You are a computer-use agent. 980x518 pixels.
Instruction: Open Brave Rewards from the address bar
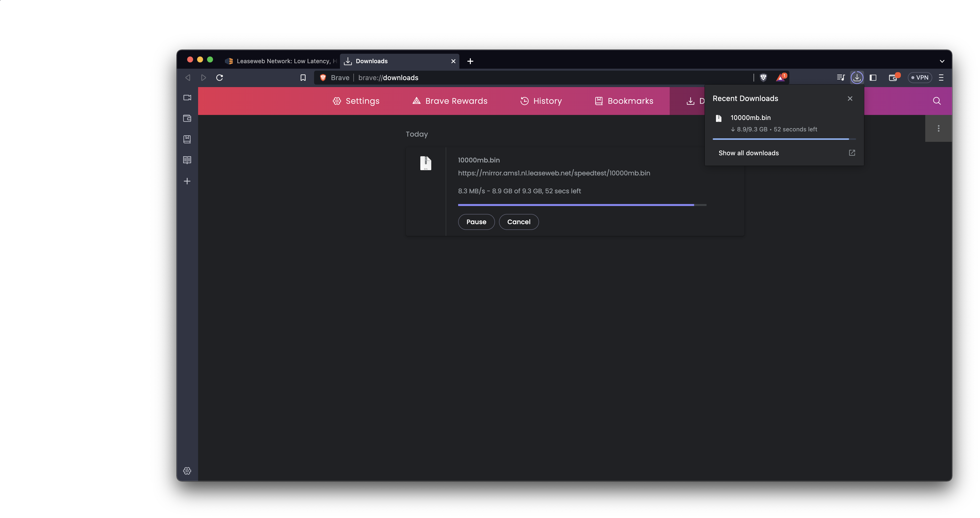coord(781,77)
